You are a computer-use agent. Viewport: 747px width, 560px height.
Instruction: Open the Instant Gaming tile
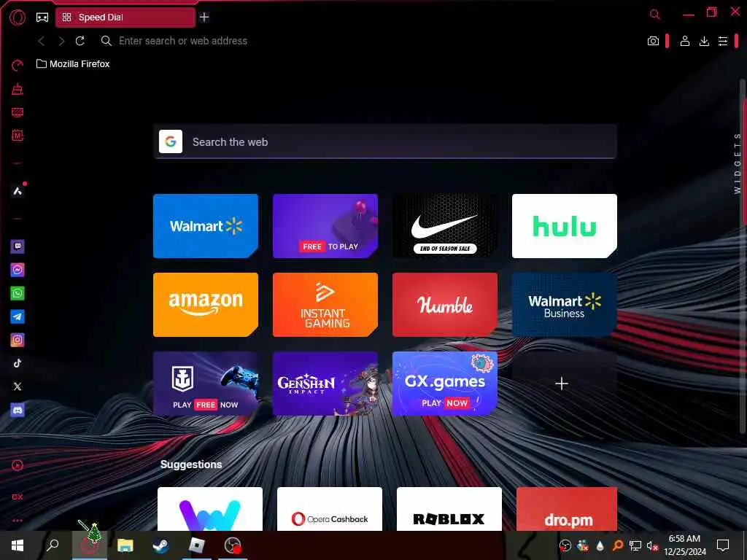(x=325, y=305)
